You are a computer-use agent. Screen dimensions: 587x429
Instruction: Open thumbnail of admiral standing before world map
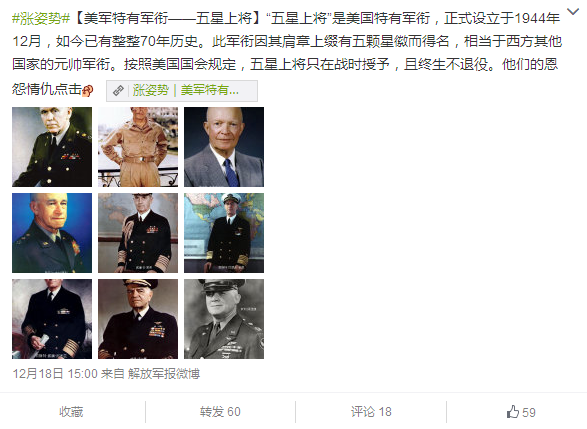(224, 233)
